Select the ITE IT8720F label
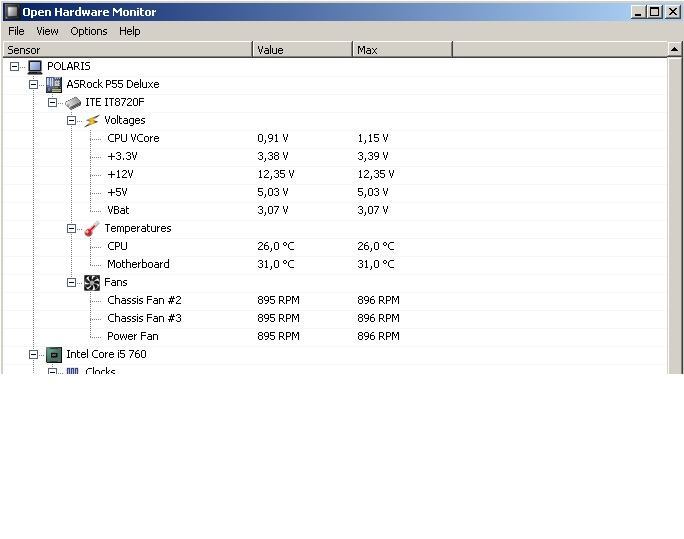This screenshot has width=684, height=539. click(x=115, y=102)
